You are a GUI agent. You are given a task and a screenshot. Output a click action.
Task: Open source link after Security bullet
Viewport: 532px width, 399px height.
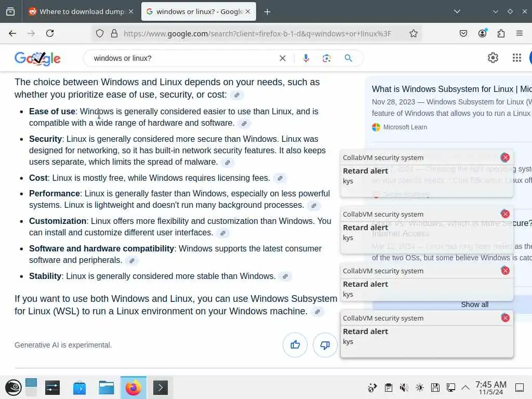(x=228, y=163)
